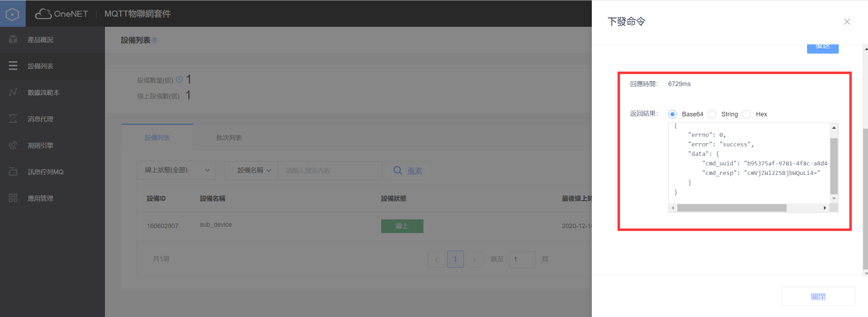Viewport: 868px width, 317px height.
Task: Click the blue send button at panel top
Action: click(x=823, y=49)
